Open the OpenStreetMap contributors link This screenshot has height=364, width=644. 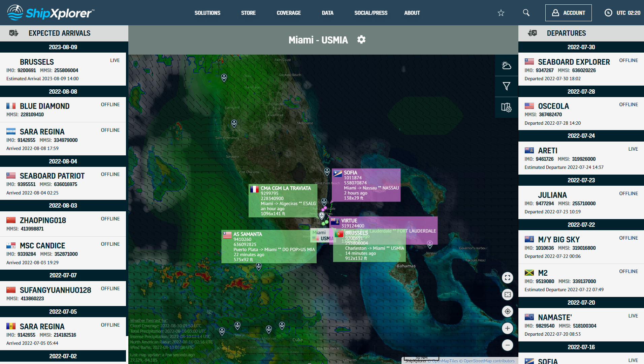tap(489, 361)
